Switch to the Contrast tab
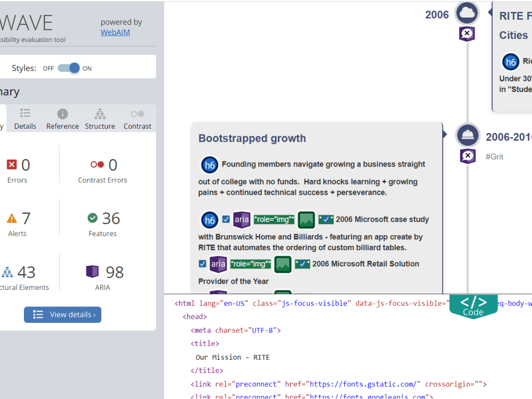Image resolution: width=532 pixels, height=399 pixels. (137, 119)
